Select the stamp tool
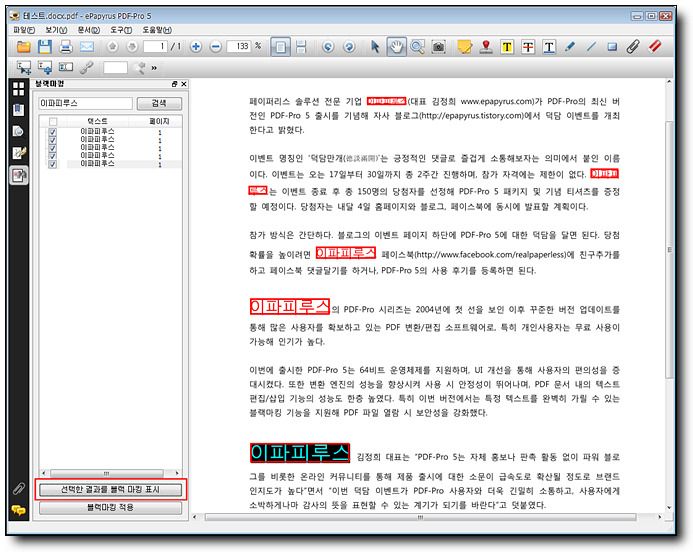Viewport: 693px width, 552px height. (x=486, y=46)
